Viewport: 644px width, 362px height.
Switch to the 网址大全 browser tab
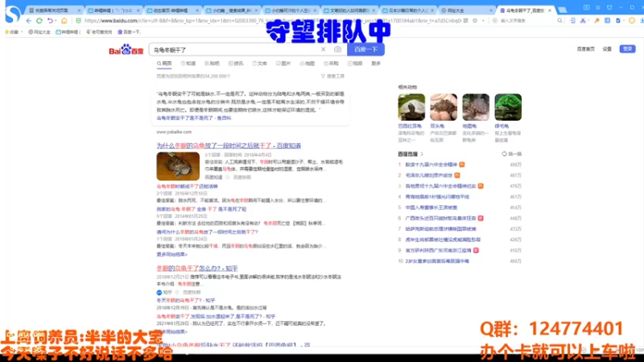click(467, 10)
